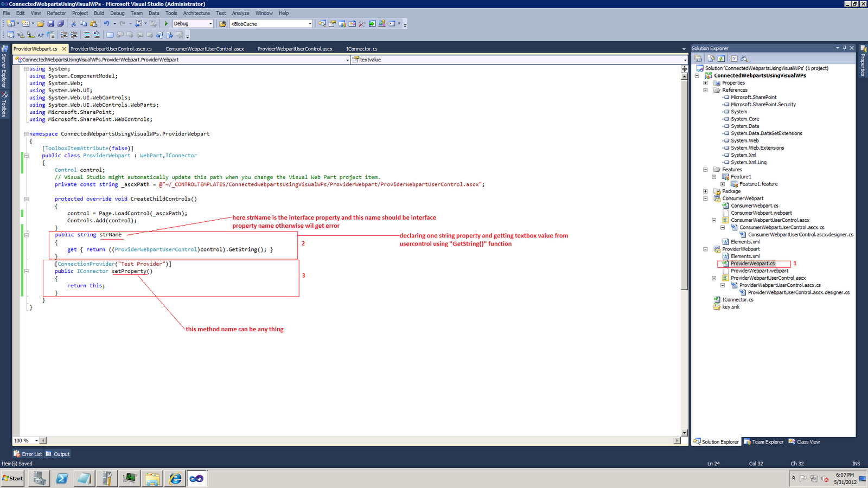Image resolution: width=868 pixels, height=488 pixels.
Task: Open the File menu
Action: (x=7, y=13)
